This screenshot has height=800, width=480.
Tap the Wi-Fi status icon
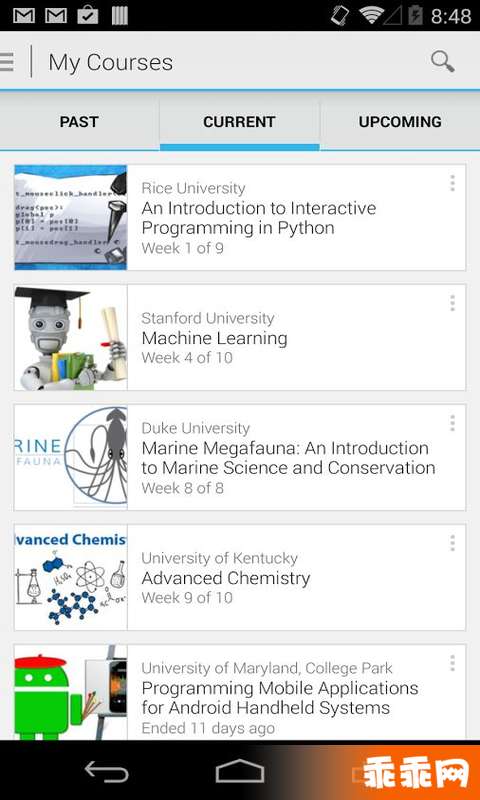(x=371, y=15)
